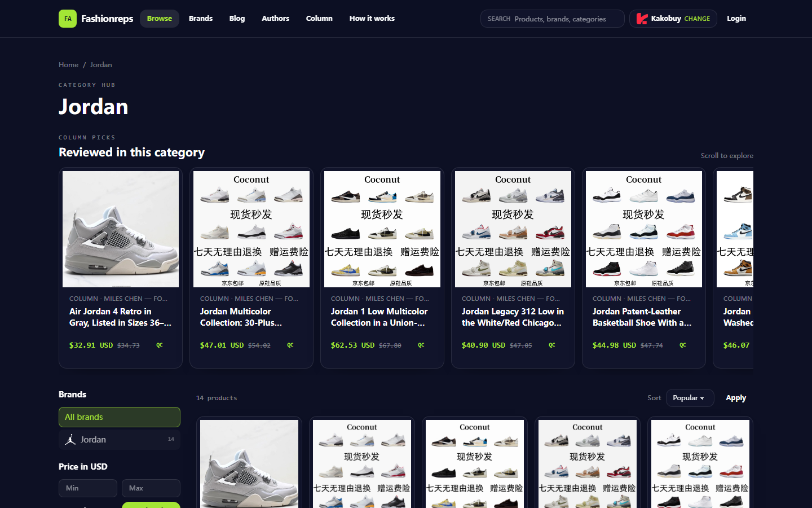
Task: Go to the Blog page
Action: (237, 19)
